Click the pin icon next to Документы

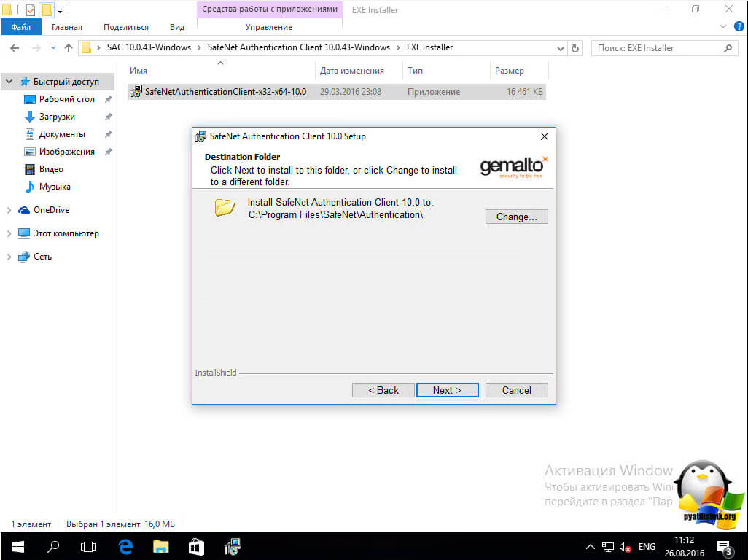pyautogui.click(x=109, y=134)
